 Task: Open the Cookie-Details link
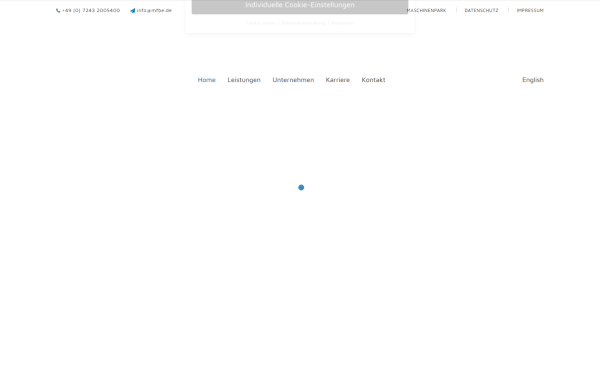[261, 23]
